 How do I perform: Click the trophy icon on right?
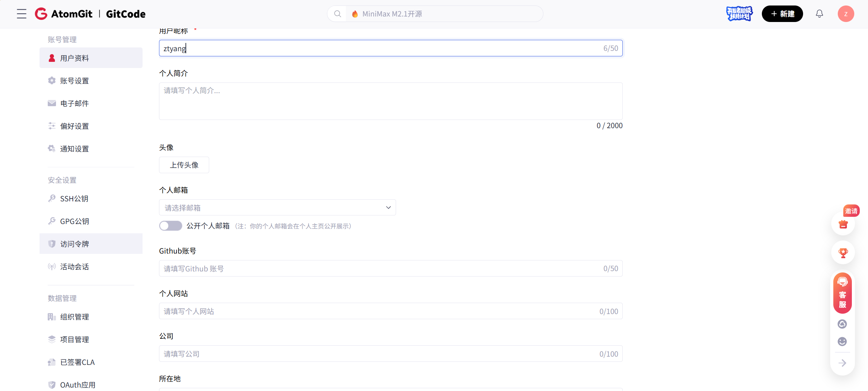click(843, 253)
